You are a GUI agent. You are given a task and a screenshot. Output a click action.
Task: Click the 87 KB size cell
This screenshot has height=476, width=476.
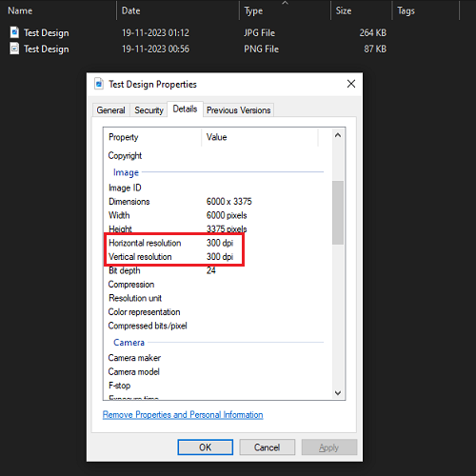coord(375,49)
